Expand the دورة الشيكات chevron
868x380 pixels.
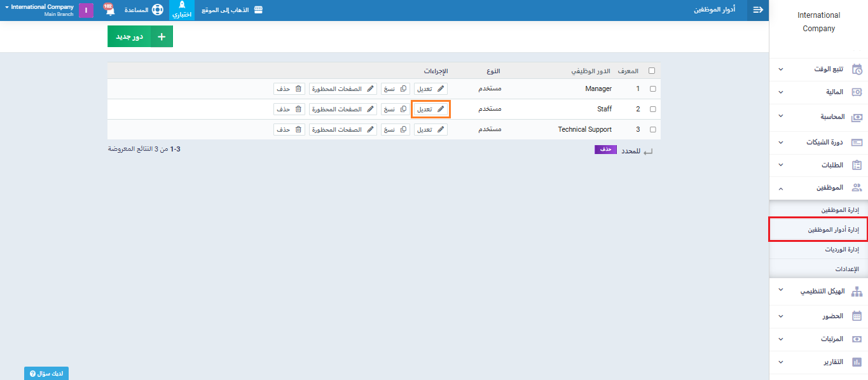tap(781, 142)
